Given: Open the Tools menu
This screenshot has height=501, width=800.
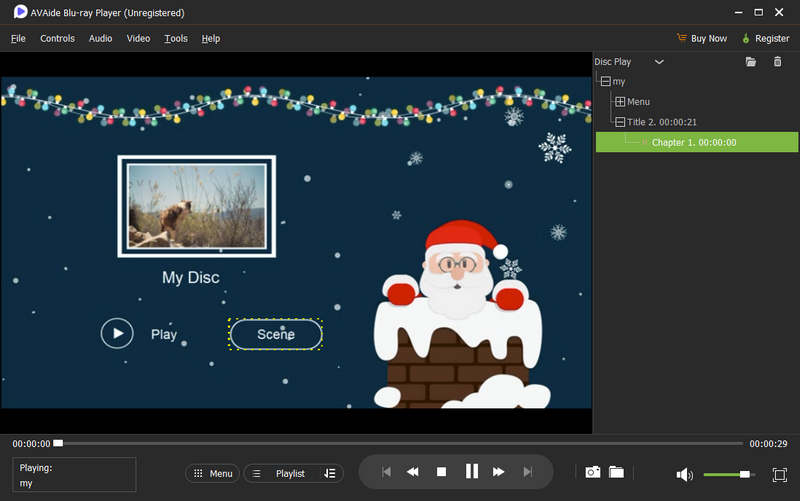Looking at the screenshot, I should [x=176, y=38].
